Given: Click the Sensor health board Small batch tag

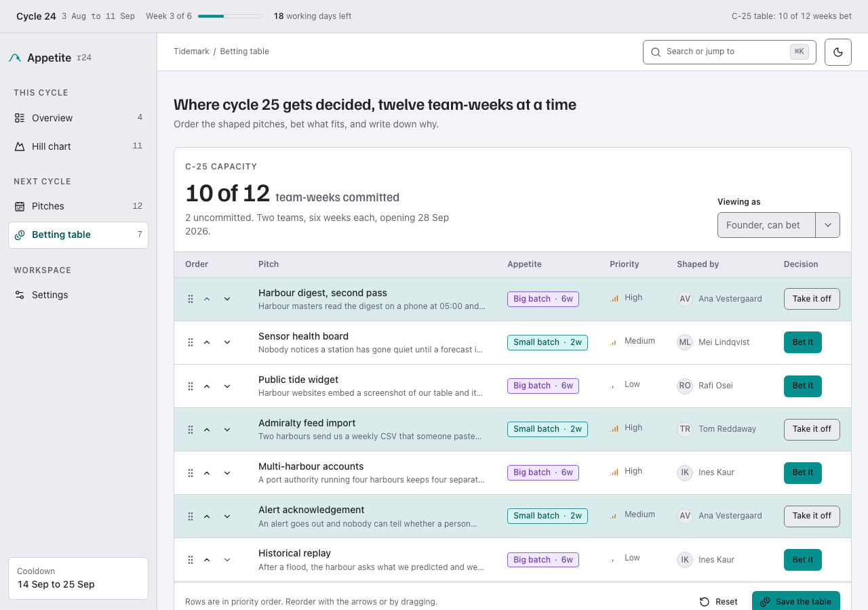Looking at the screenshot, I should [547, 342].
